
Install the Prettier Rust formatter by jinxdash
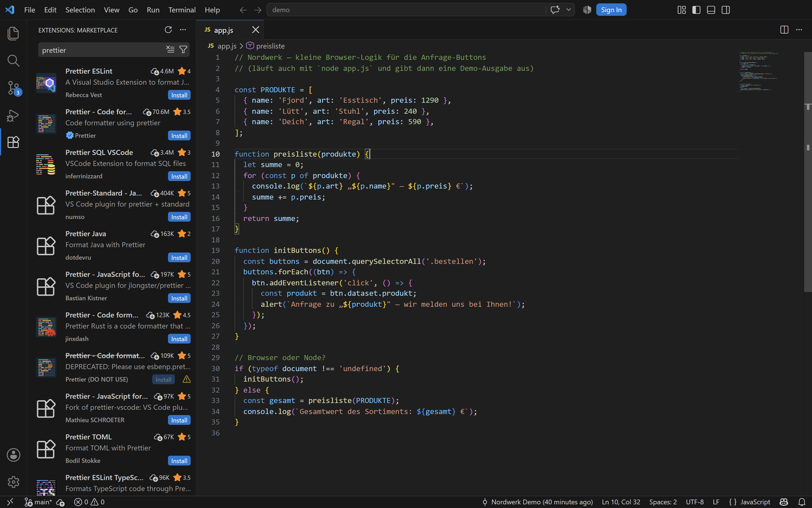[x=179, y=339]
